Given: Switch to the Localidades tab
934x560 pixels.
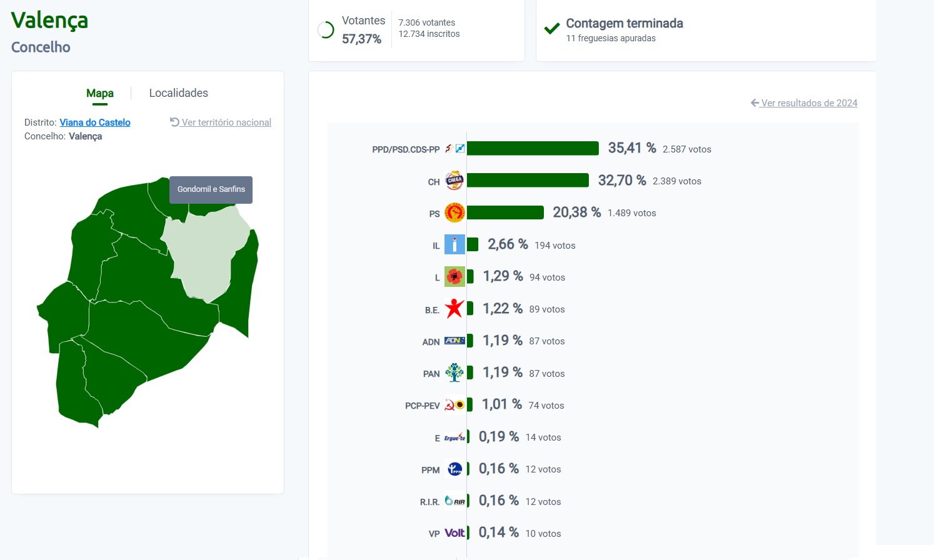Looking at the screenshot, I should 178,93.
